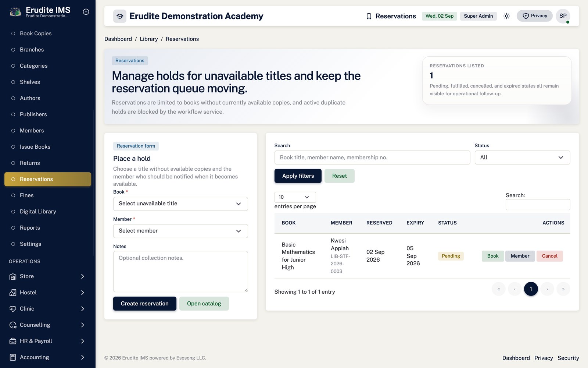Click Security link in footer
Image resolution: width=588 pixels, height=368 pixels.
(568, 358)
